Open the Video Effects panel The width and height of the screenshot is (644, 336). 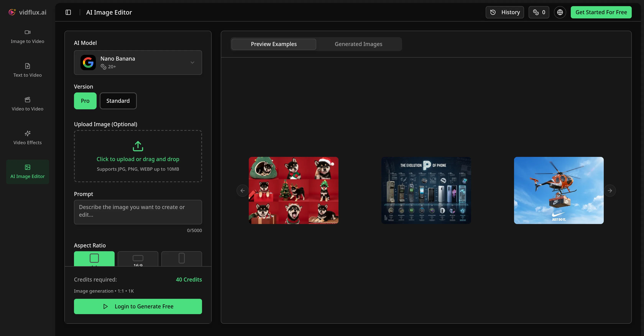27,138
